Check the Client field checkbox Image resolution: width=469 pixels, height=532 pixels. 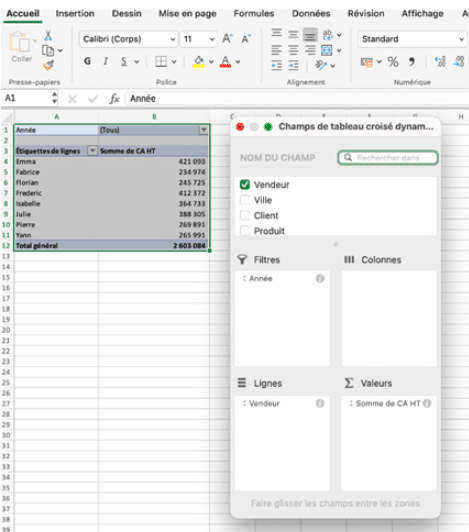[245, 215]
